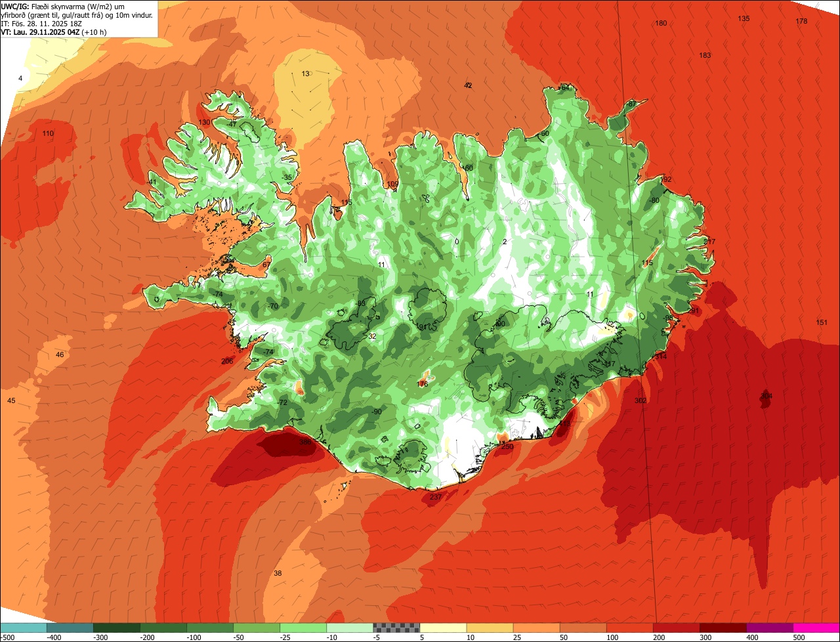Viewport: 840px width, 642px height.
Task: Select the pale yellow 5 to 10 swatch
Action: (x=443, y=628)
